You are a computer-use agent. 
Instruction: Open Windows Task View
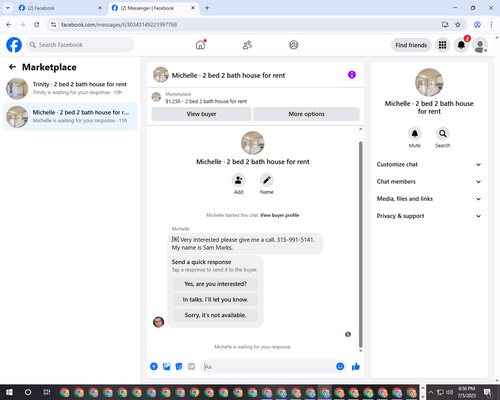(47, 392)
